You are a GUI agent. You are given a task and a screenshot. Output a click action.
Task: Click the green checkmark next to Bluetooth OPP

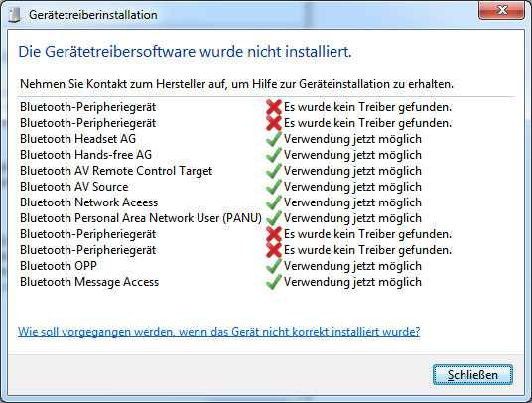pos(274,266)
